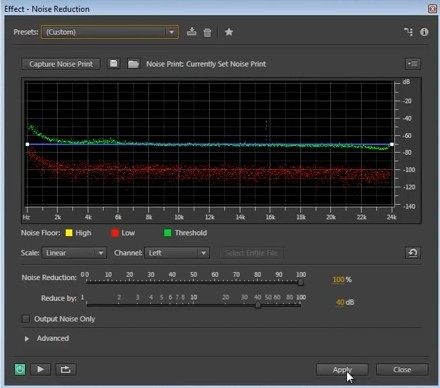Toggle the green effect power button
The width and height of the screenshot is (440, 388).
pyautogui.click(x=20, y=369)
